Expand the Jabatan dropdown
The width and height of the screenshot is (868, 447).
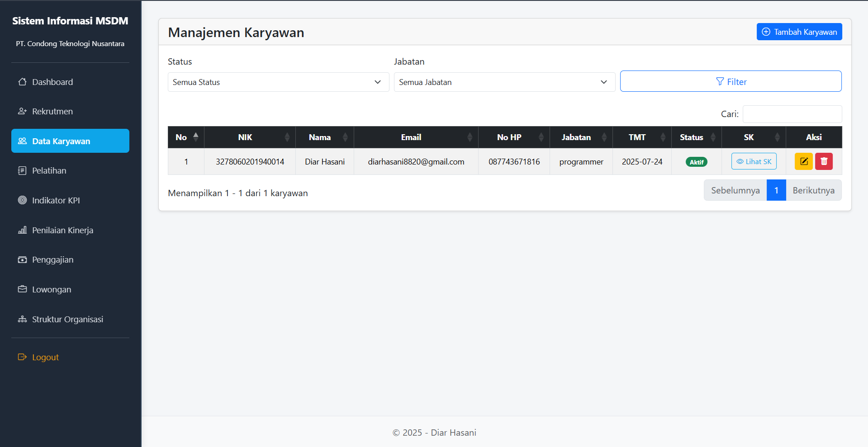click(x=504, y=82)
